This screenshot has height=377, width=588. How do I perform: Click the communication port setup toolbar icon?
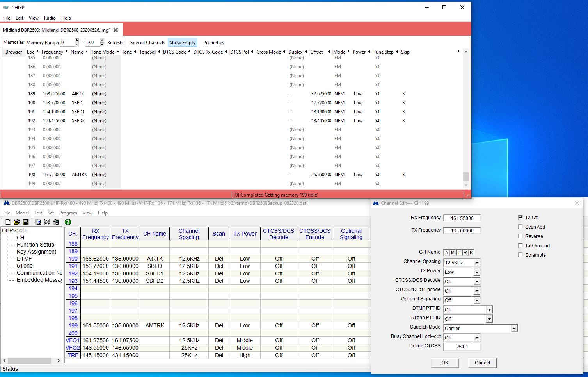pos(47,222)
